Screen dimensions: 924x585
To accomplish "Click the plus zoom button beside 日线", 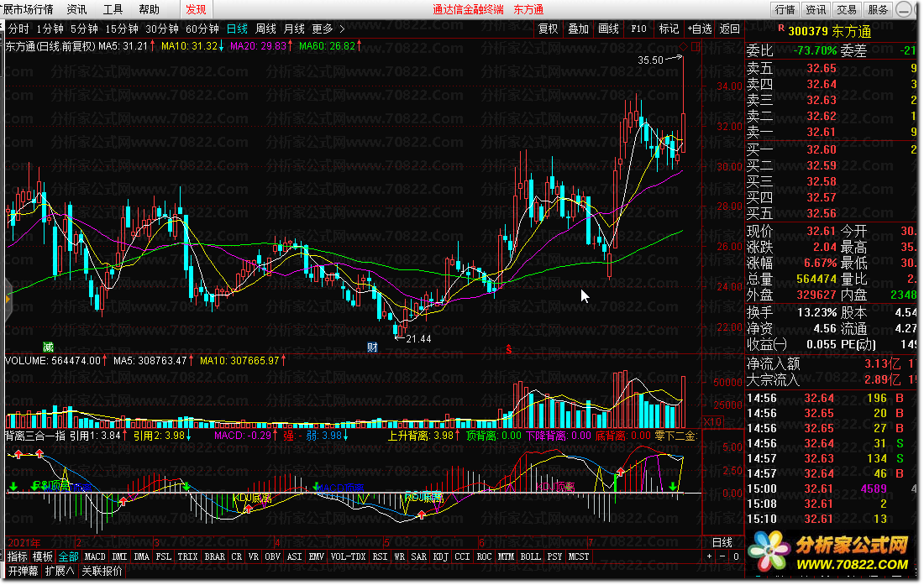I will (x=710, y=556).
